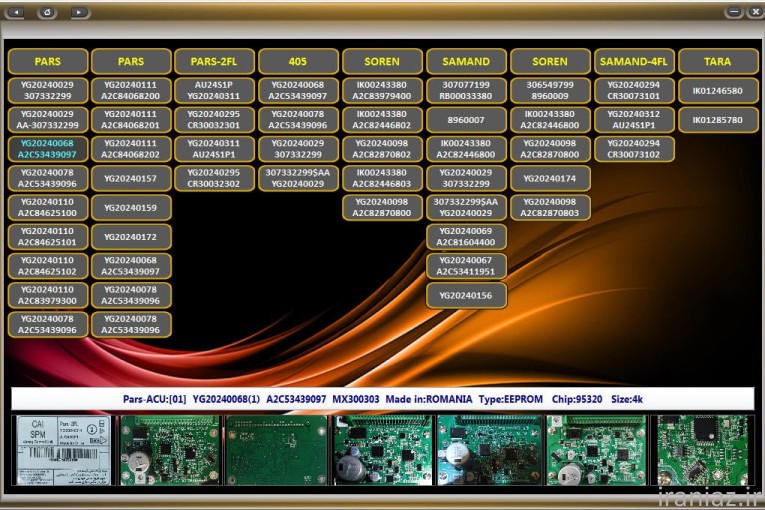Click the Pars-ACU info status bar
The height and width of the screenshot is (510, 765).
click(x=382, y=399)
